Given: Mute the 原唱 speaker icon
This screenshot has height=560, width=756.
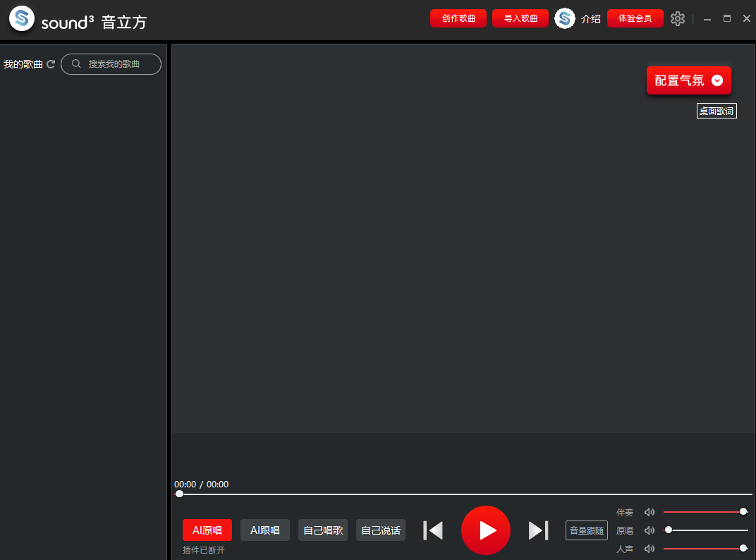Looking at the screenshot, I should (x=650, y=530).
